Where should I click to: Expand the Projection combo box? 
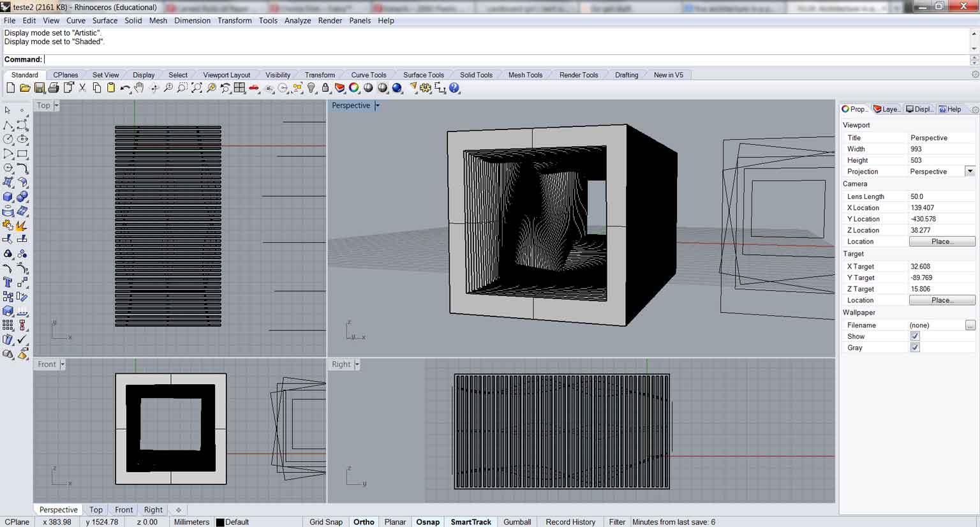coord(970,172)
